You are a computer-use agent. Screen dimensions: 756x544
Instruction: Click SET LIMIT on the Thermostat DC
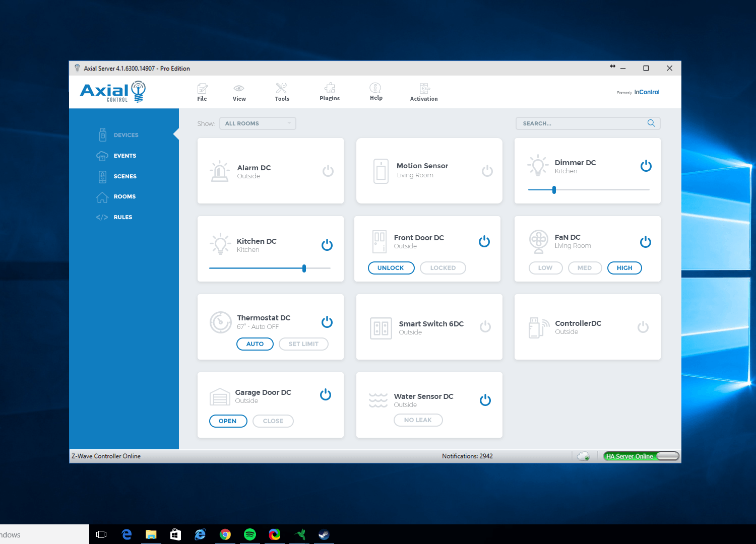[303, 344]
